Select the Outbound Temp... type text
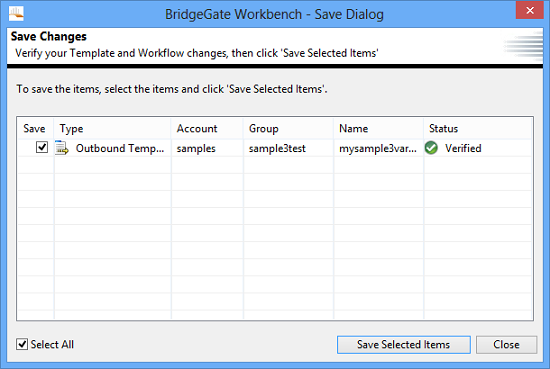550x369 pixels. (120, 148)
